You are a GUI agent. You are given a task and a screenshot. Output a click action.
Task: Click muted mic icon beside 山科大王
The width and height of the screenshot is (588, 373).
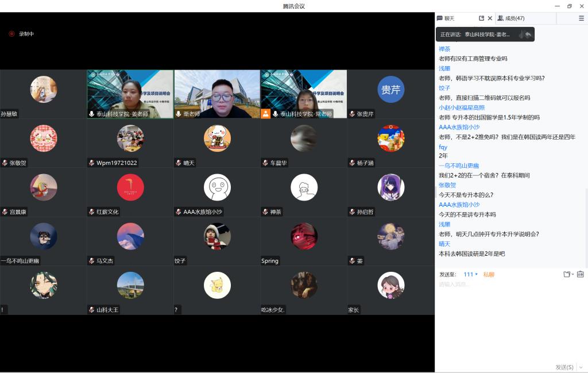92,310
